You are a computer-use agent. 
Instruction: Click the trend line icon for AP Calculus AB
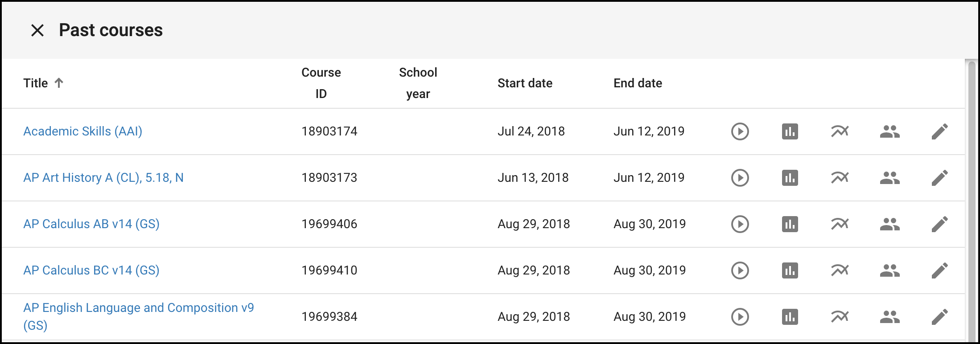pyautogui.click(x=840, y=224)
